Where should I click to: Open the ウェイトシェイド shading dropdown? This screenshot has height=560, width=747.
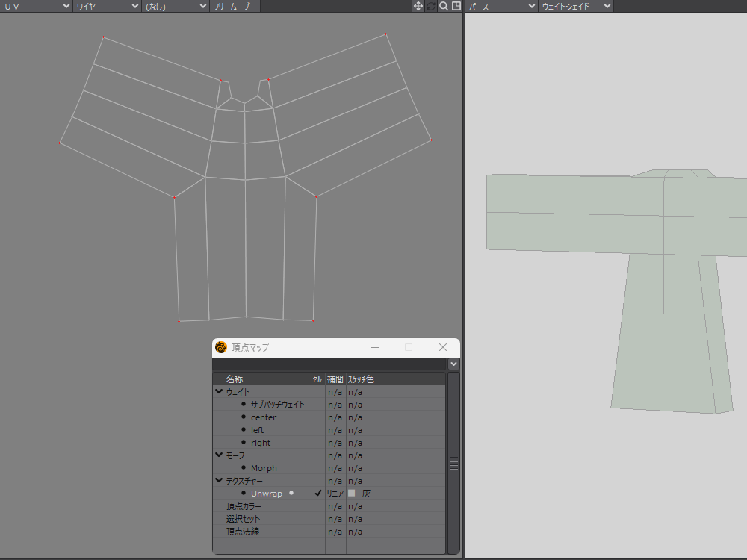click(575, 6)
